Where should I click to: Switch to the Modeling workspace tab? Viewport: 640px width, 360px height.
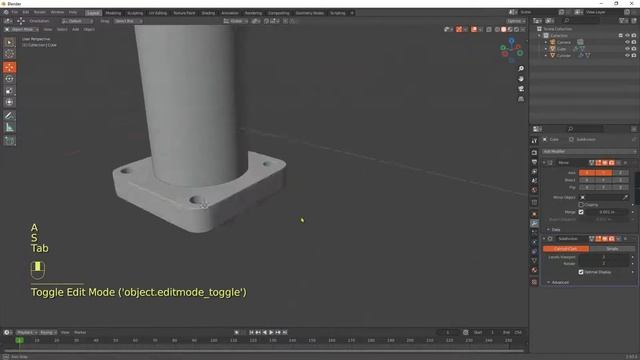click(113, 13)
